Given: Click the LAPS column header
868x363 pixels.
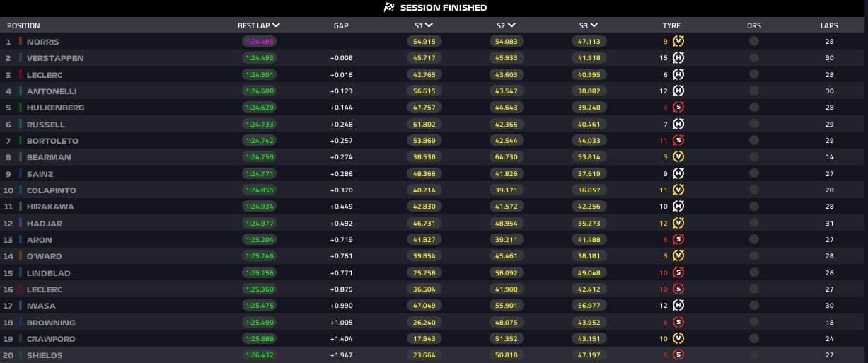Looking at the screenshot, I should pos(829,25).
